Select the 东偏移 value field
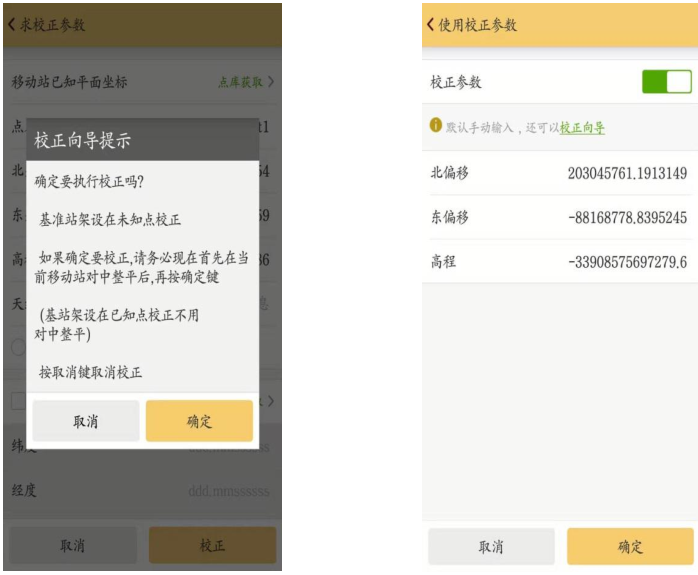This screenshot has height=575, width=698. (627, 217)
